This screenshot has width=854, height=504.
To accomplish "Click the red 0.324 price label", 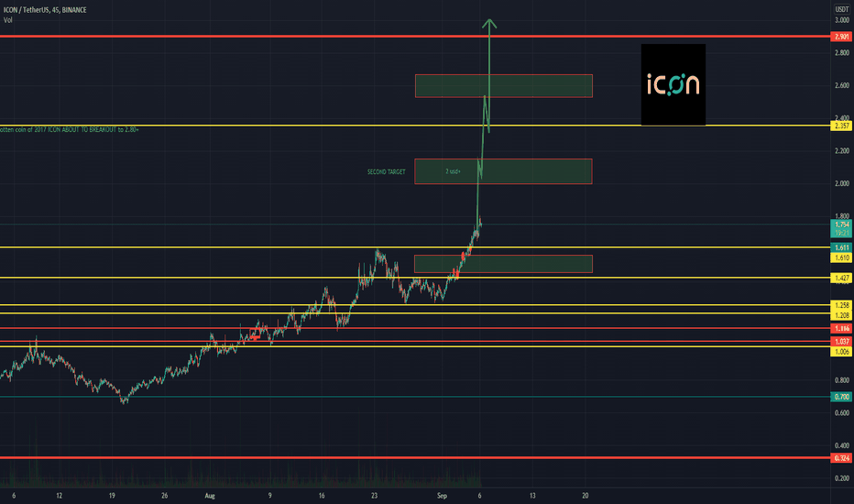I will pos(841,458).
